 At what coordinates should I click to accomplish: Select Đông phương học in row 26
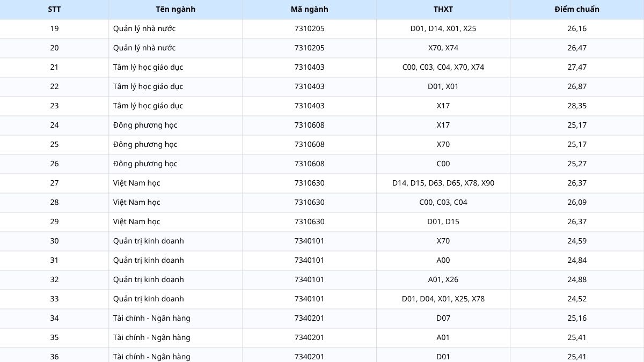tap(145, 164)
